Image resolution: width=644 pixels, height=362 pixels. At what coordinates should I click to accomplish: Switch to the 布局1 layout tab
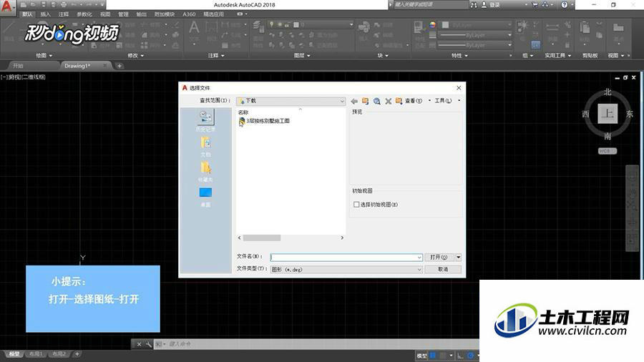pyautogui.click(x=36, y=354)
